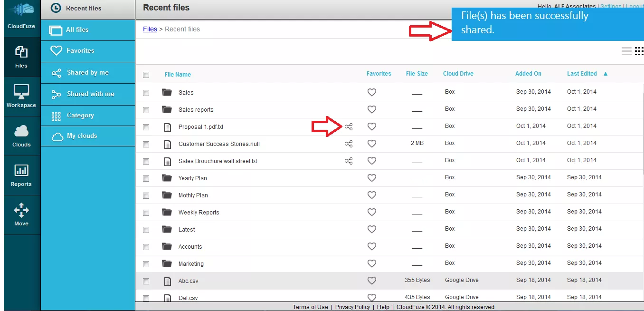The image size is (644, 311).
Task: Favorite the Sales reports folder
Action: tap(372, 109)
